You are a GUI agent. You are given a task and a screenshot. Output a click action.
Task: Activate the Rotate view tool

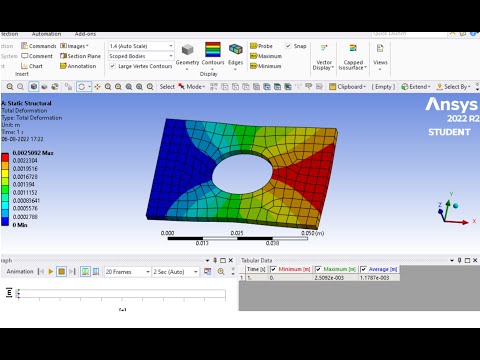[x=81, y=87]
